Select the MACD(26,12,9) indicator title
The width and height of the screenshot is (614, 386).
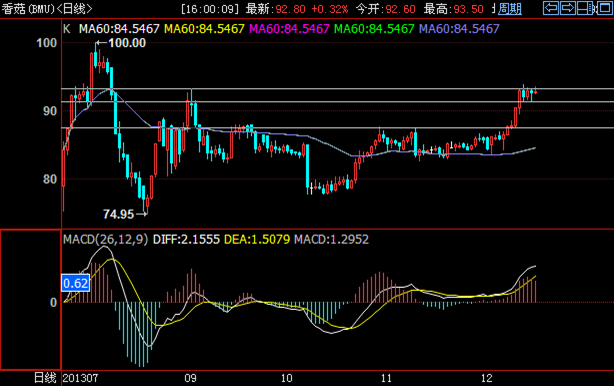(x=106, y=239)
